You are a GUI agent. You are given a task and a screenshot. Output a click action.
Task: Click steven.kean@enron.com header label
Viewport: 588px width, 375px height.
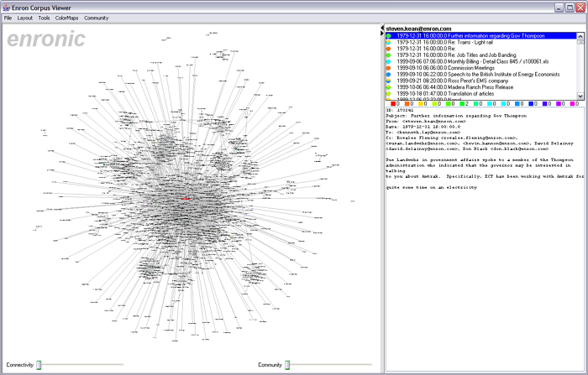(418, 29)
